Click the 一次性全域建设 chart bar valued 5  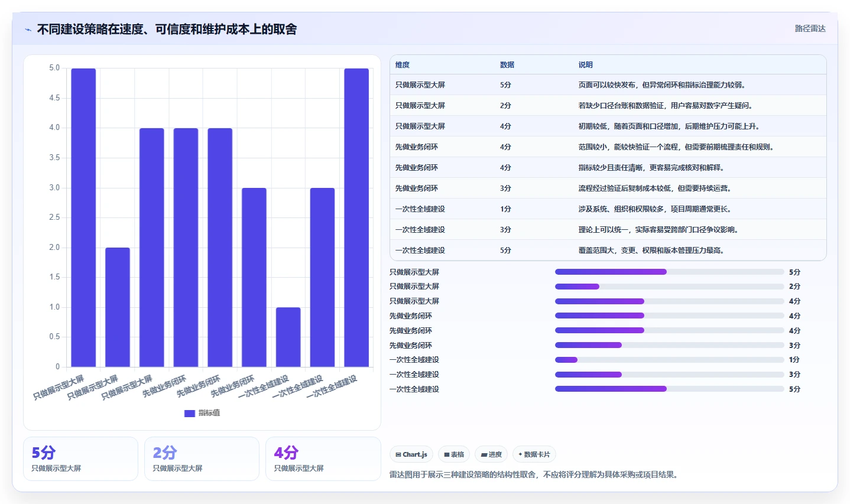click(x=356, y=217)
